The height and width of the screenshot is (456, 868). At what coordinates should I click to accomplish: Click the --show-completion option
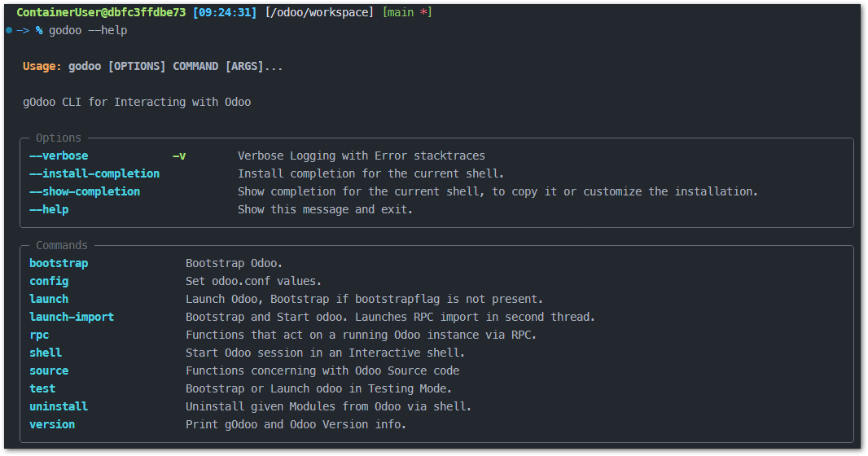pyautogui.click(x=85, y=191)
